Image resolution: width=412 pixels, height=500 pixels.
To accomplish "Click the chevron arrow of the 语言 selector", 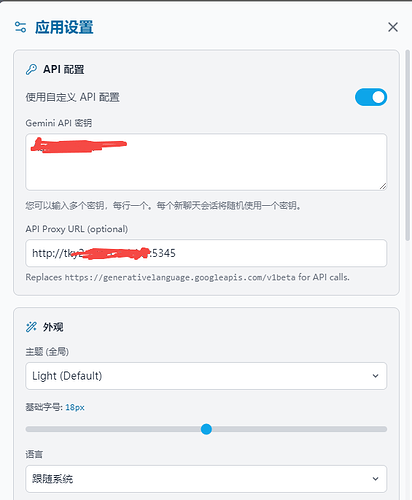I will pyautogui.click(x=375, y=479).
